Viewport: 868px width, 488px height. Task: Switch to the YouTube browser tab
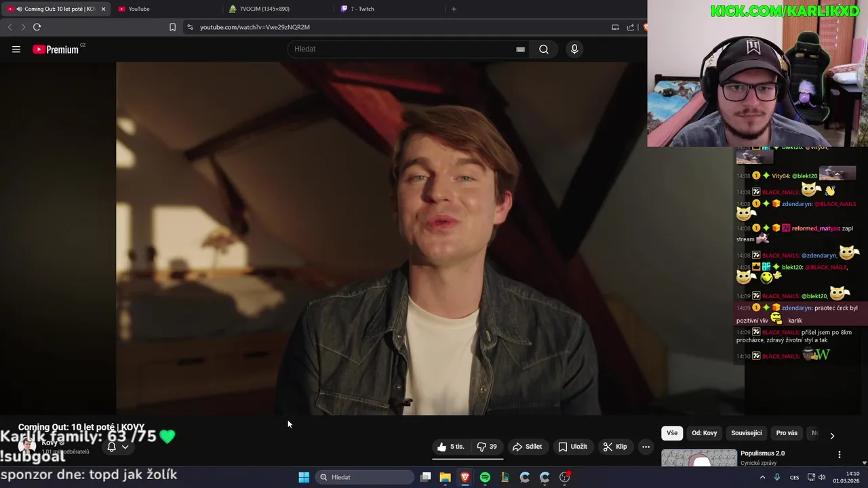(166, 9)
